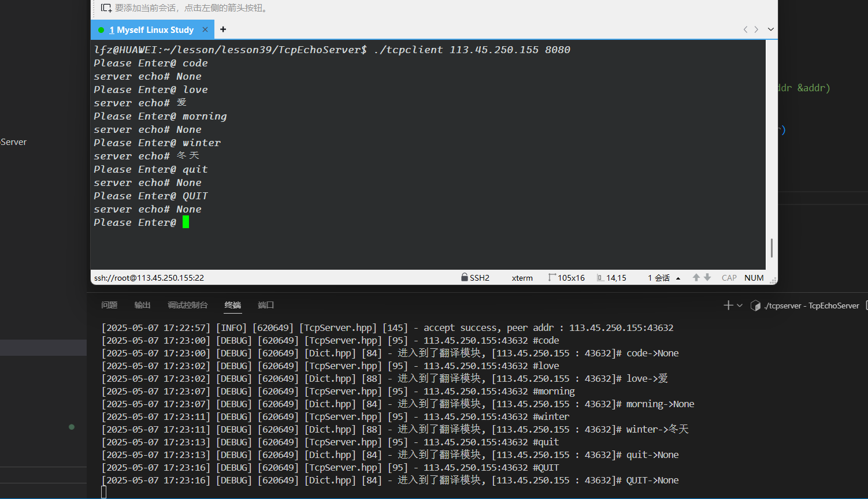The height and width of the screenshot is (499, 868).
Task: Click the SSH2 lock icon in status bar
Action: pyautogui.click(x=464, y=277)
